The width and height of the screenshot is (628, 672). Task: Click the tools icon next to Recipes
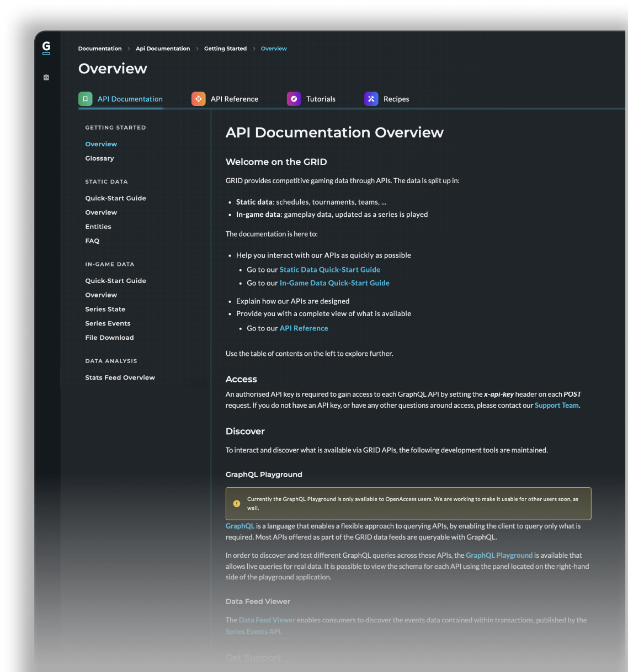(x=371, y=98)
